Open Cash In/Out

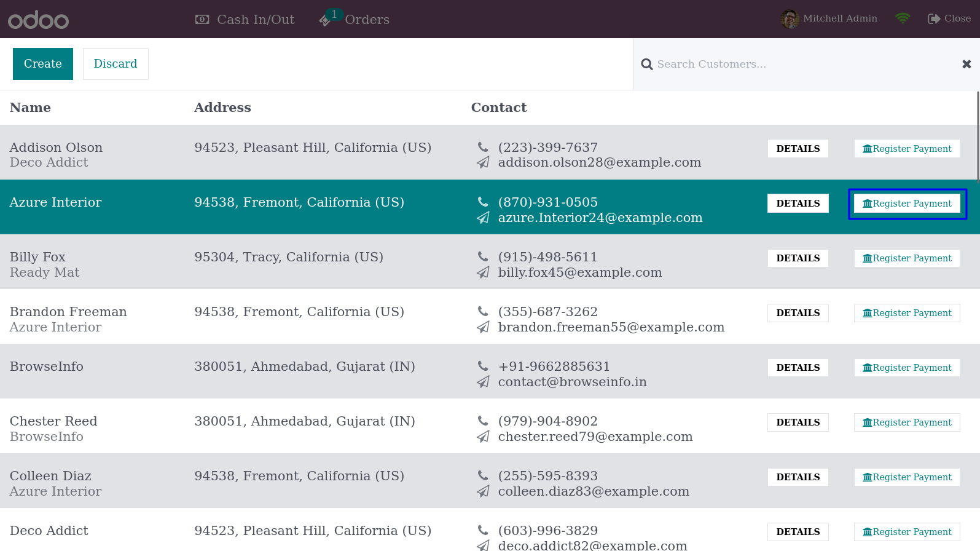coord(245,20)
